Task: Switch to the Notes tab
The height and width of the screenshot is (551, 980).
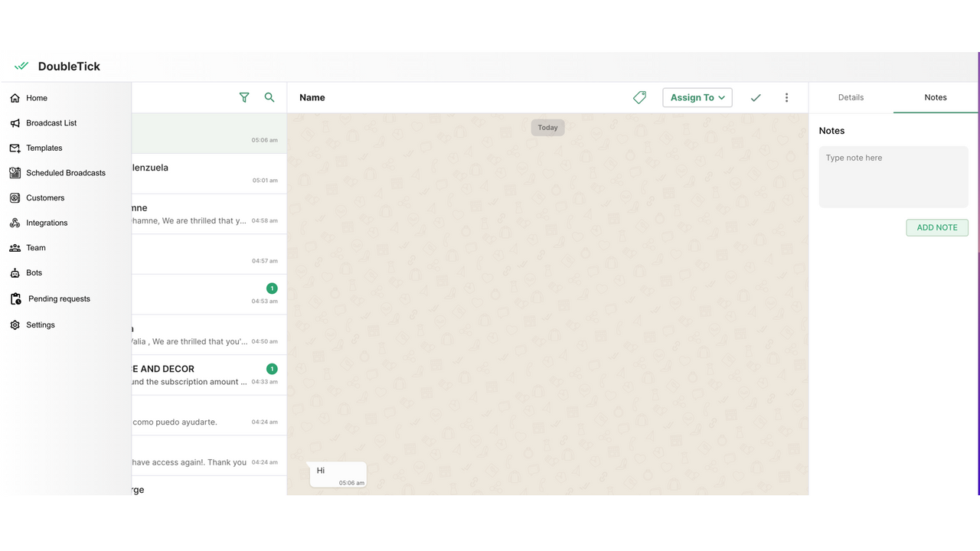Action: pos(936,97)
